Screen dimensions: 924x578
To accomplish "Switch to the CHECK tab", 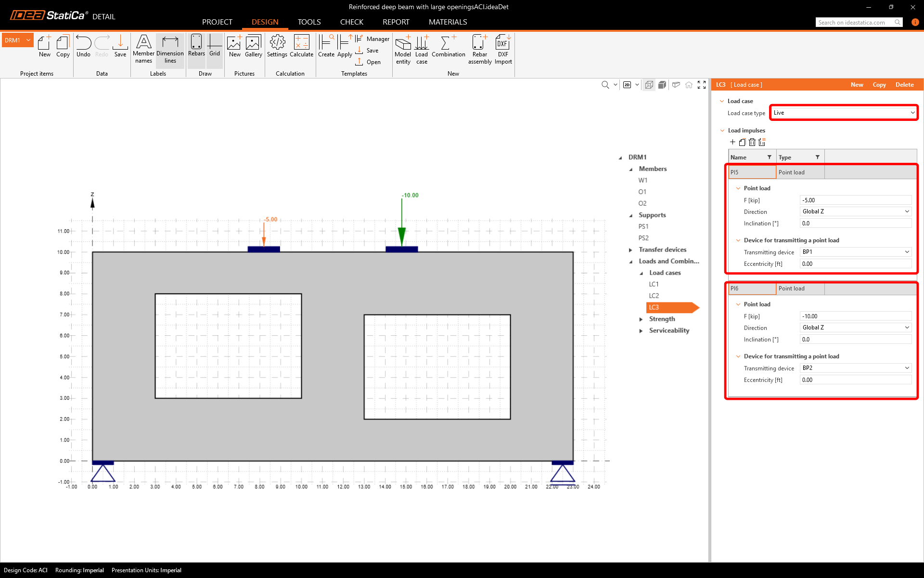I will 351,22.
